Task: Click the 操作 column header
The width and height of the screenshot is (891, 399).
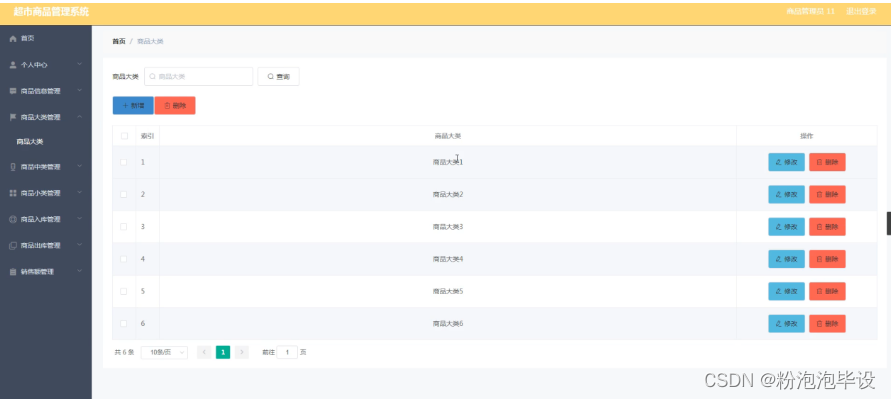Action: [x=806, y=136]
